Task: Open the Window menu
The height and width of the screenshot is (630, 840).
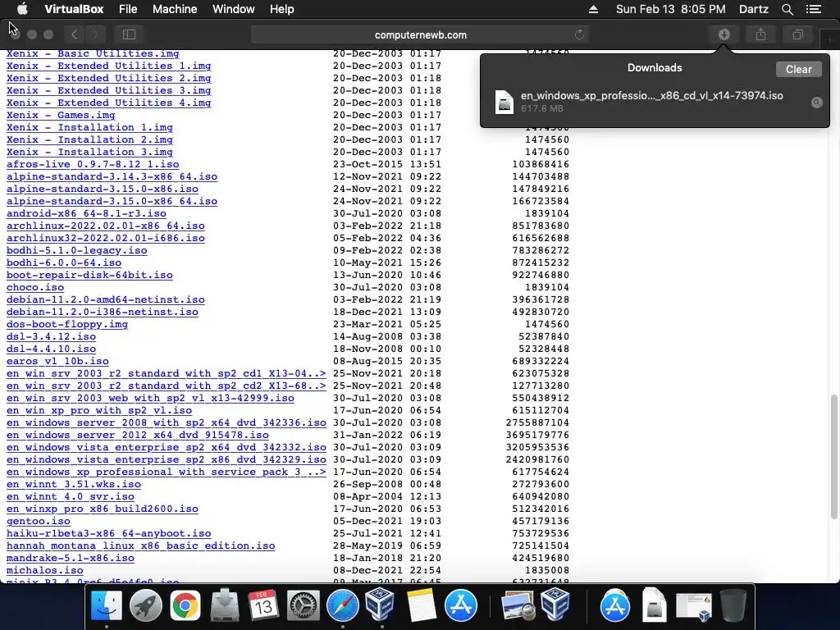Action: [x=234, y=9]
